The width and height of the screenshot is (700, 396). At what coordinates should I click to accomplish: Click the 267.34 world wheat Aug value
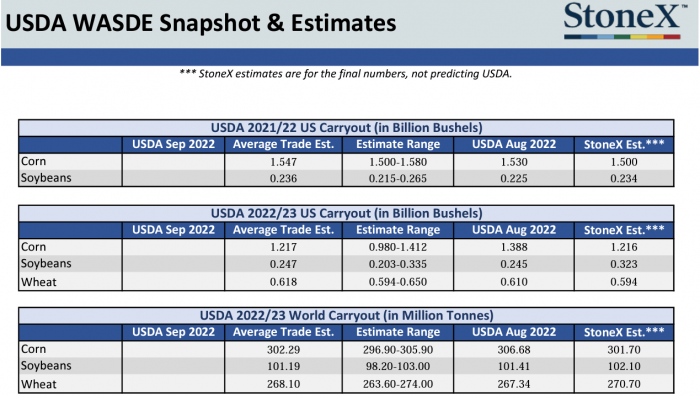click(514, 384)
